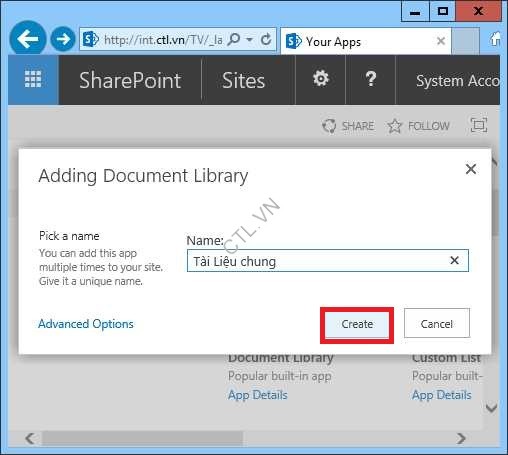Viewport: 508px width, 455px height.
Task: Click the Create button
Action: 357,324
